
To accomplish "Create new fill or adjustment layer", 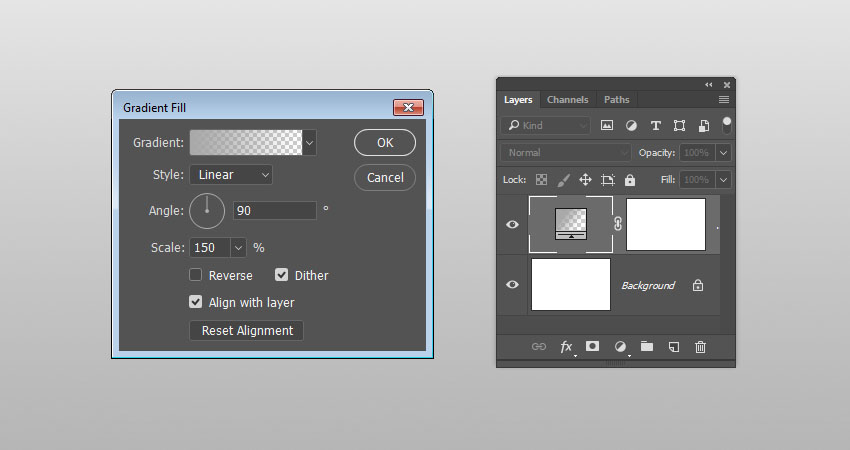I will click(620, 346).
